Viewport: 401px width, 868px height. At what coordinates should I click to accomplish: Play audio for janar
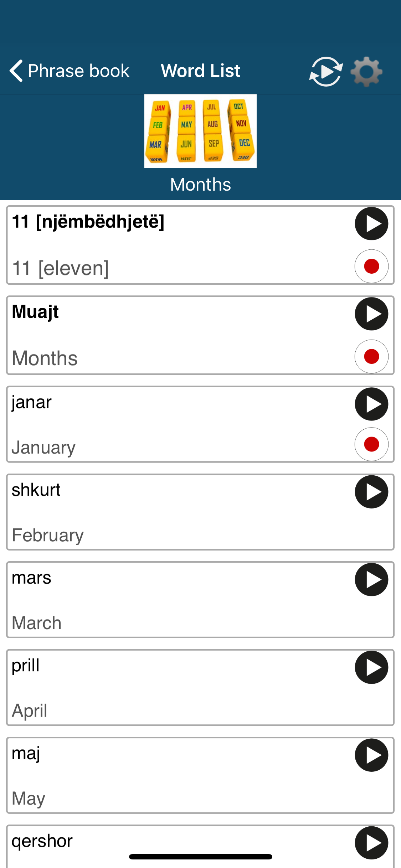coord(371,404)
